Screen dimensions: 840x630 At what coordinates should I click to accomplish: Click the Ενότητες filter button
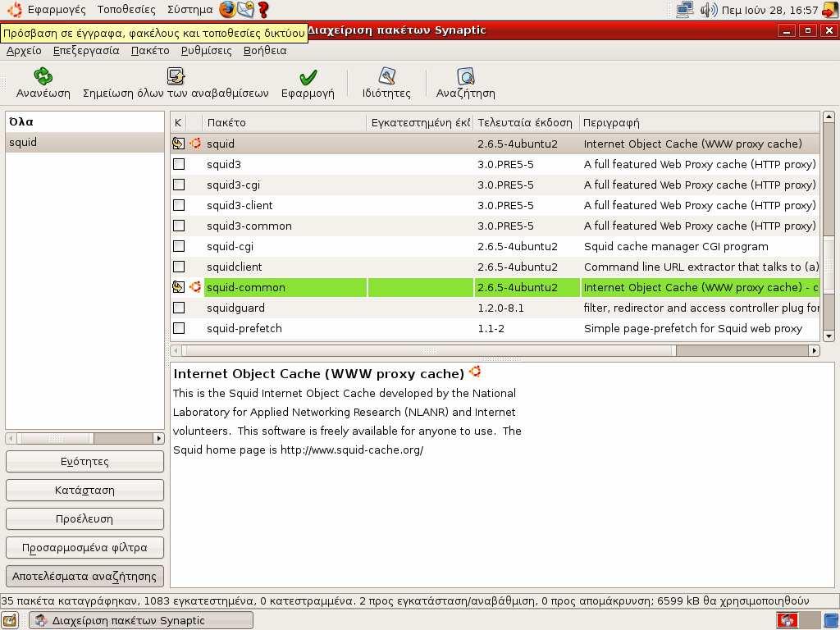click(84, 461)
